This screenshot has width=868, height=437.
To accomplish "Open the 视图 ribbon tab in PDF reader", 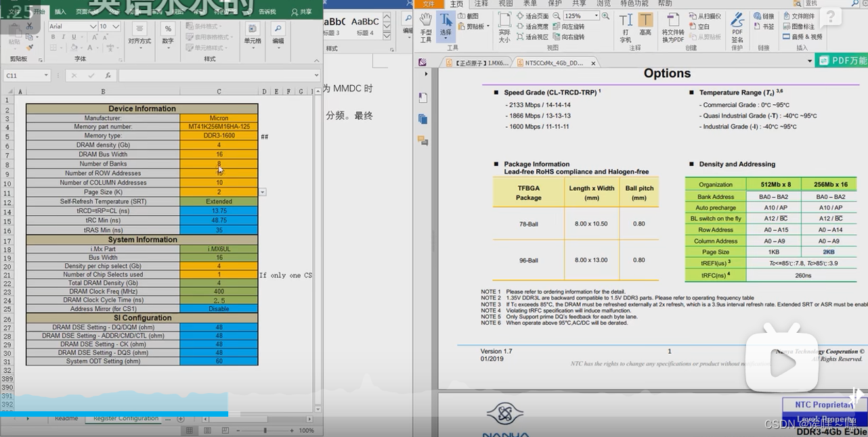I will pos(506,3).
